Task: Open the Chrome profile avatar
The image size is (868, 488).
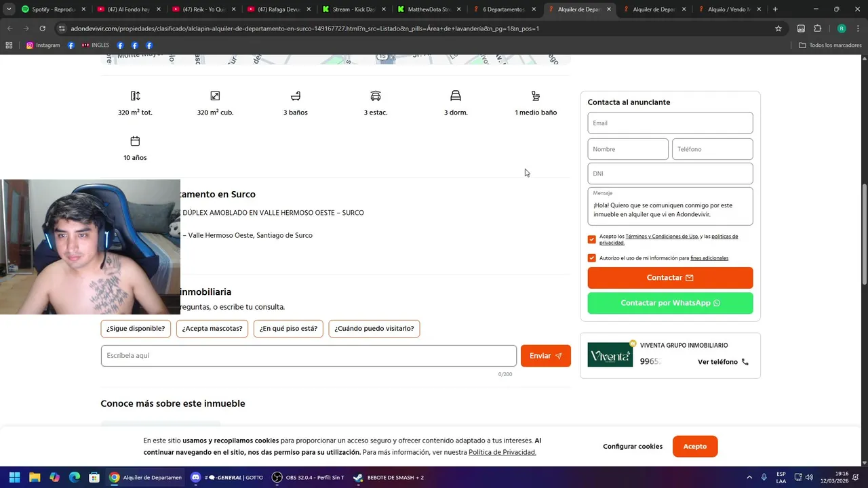Action: pos(842,28)
